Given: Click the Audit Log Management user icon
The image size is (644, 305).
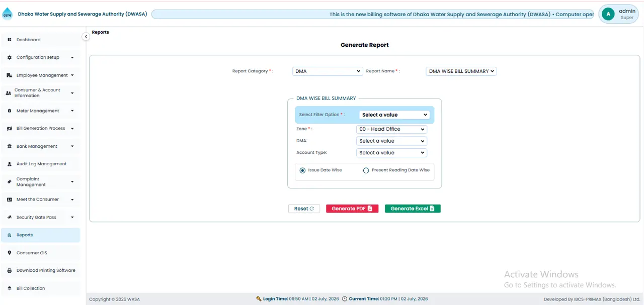Looking at the screenshot, I should coord(10,164).
